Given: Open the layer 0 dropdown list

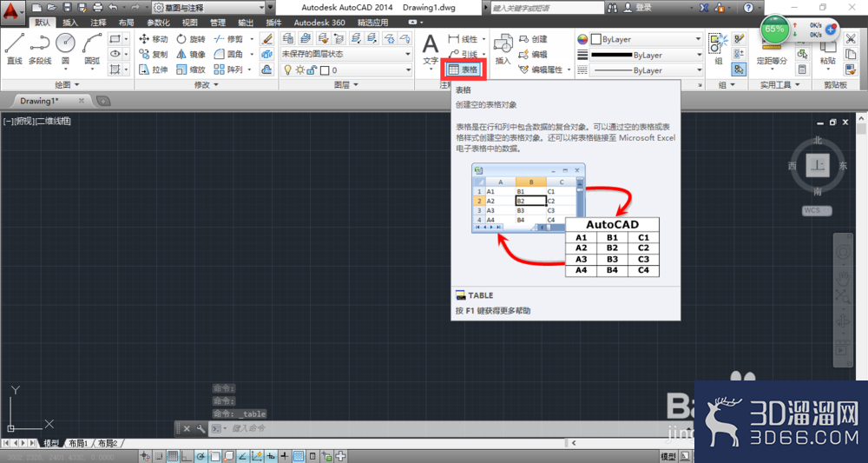Looking at the screenshot, I should [x=346, y=69].
